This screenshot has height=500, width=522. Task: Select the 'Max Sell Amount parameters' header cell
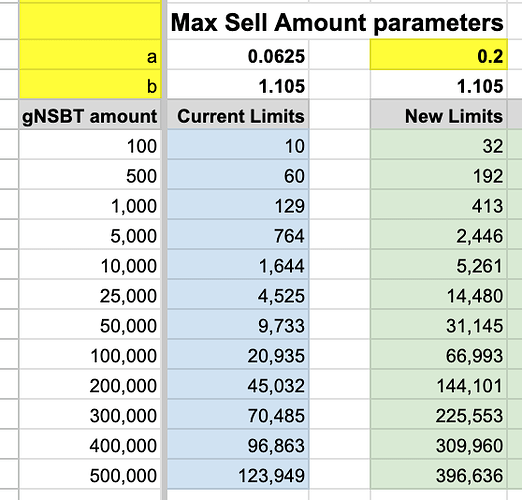[337, 22]
